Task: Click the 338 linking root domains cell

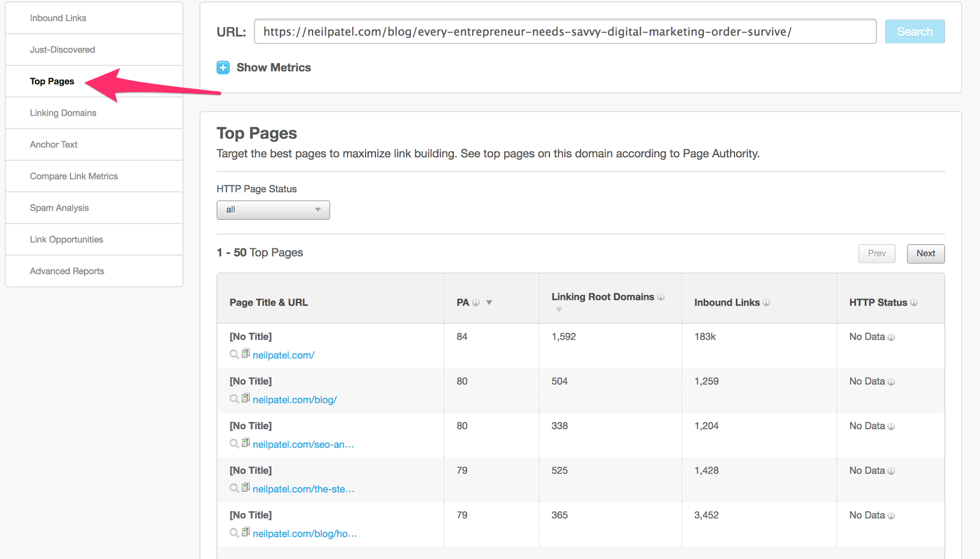Action: tap(560, 426)
